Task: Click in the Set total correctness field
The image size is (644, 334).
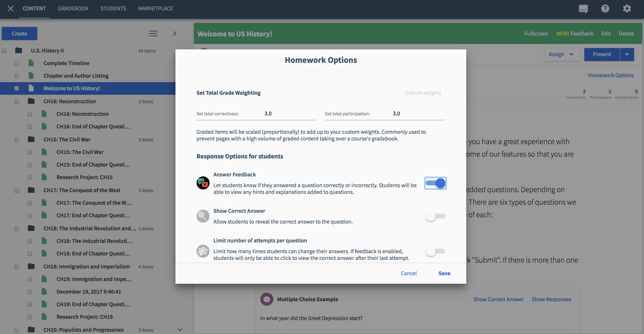Action: coord(287,114)
